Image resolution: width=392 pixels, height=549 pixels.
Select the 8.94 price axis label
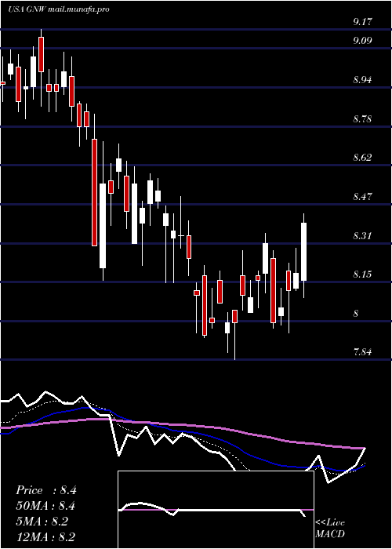pyautogui.click(x=362, y=80)
